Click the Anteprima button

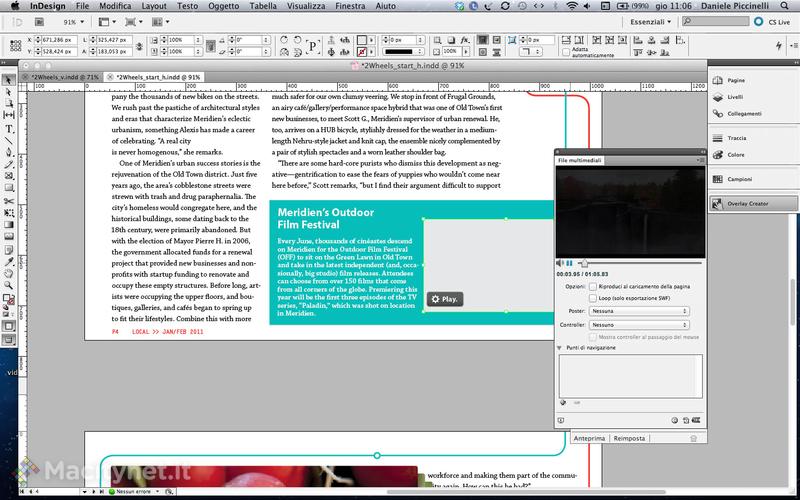click(x=589, y=438)
